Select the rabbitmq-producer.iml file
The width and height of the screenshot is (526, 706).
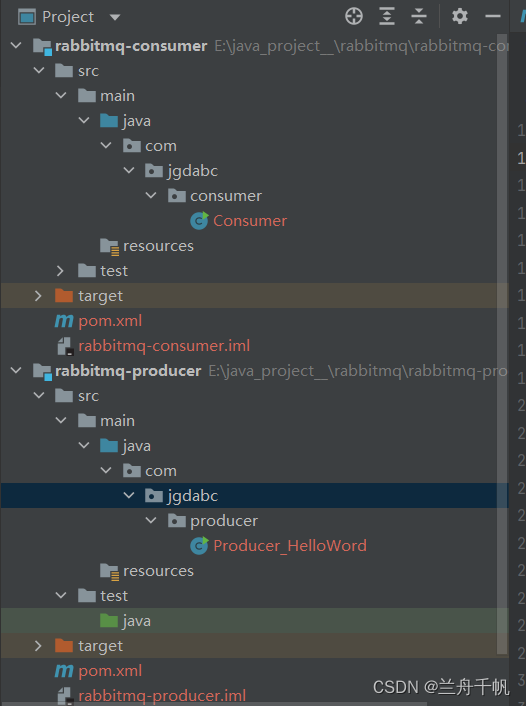tap(162, 695)
